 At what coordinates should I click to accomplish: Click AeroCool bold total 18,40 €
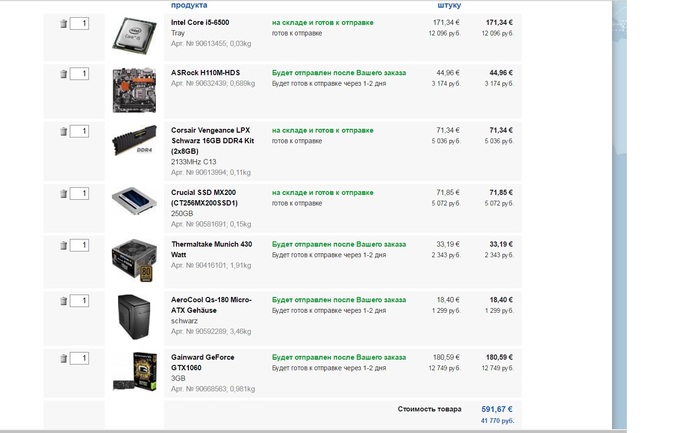click(x=501, y=300)
